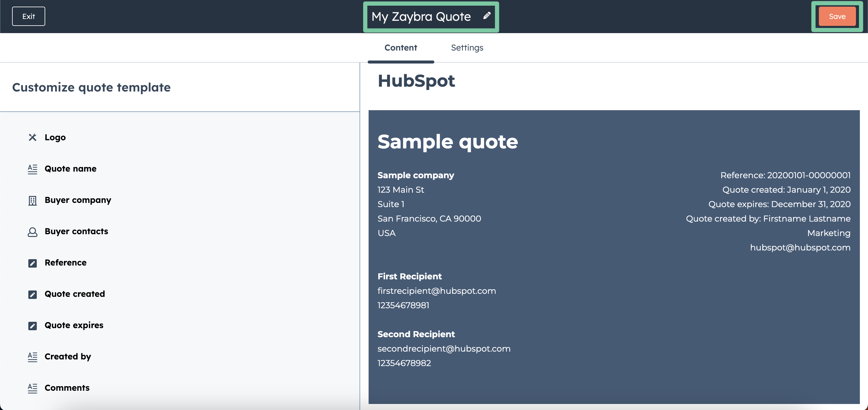The image size is (868, 410).
Task: Click firstrecipient@hubspot.com in the preview
Action: [x=436, y=291]
